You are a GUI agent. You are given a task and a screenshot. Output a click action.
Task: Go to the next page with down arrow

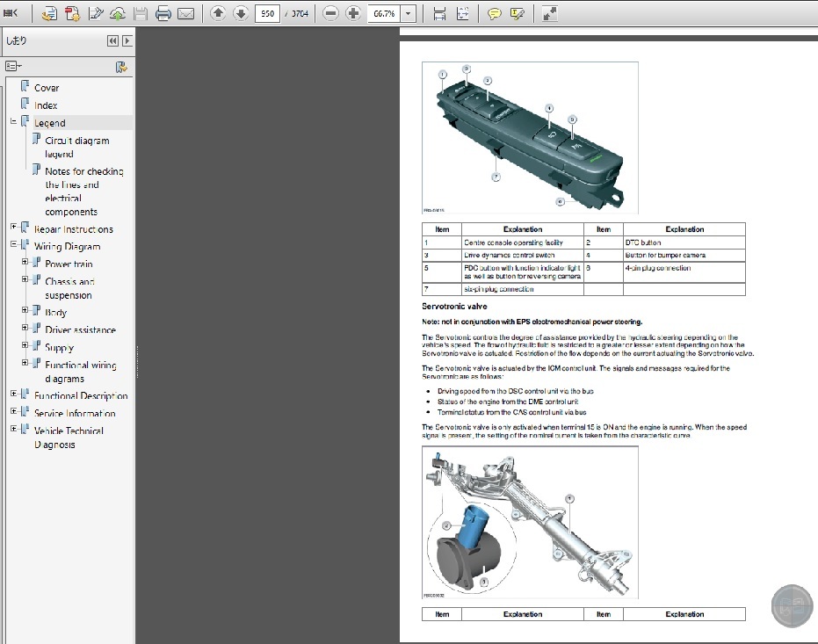[241, 13]
